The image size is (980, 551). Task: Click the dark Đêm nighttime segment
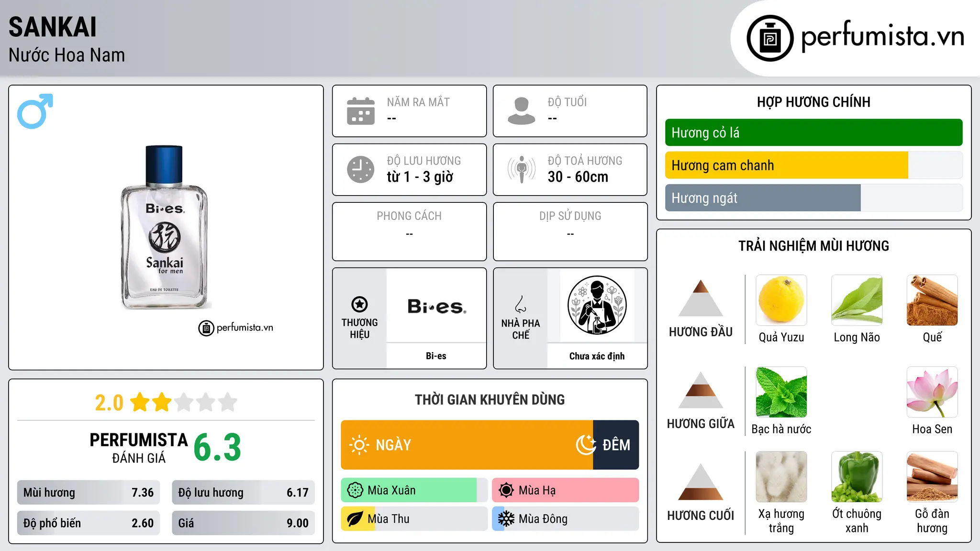(x=616, y=445)
